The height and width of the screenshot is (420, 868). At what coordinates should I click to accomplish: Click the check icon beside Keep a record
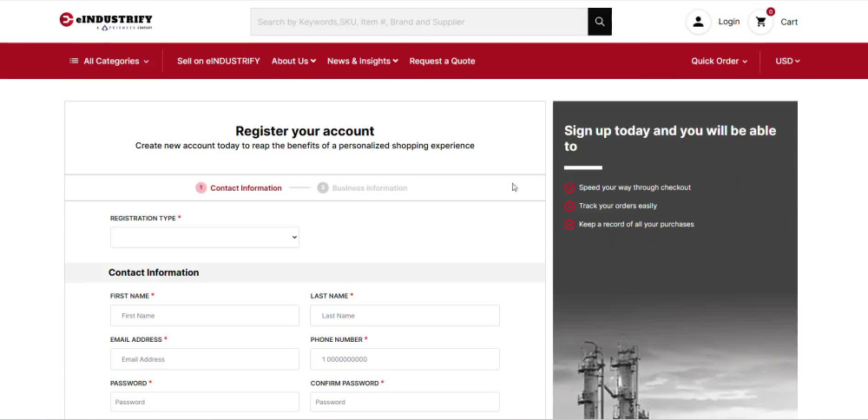[569, 224]
